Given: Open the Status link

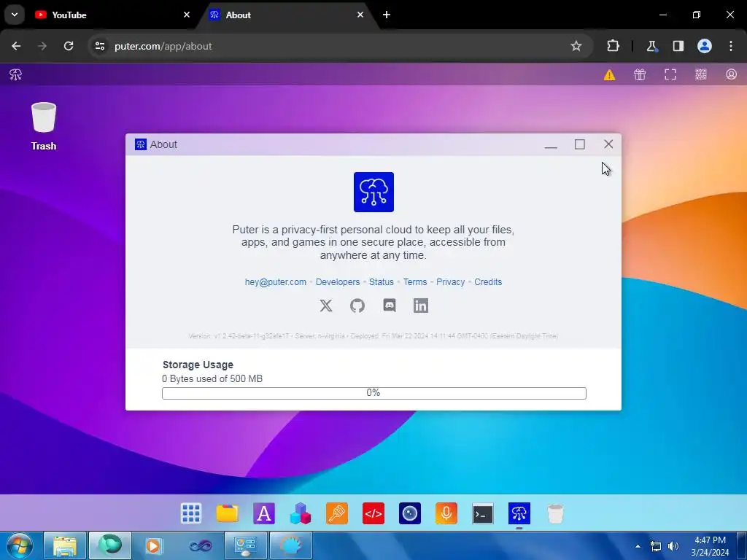Looking at the screenshot, I should point(381,282).
